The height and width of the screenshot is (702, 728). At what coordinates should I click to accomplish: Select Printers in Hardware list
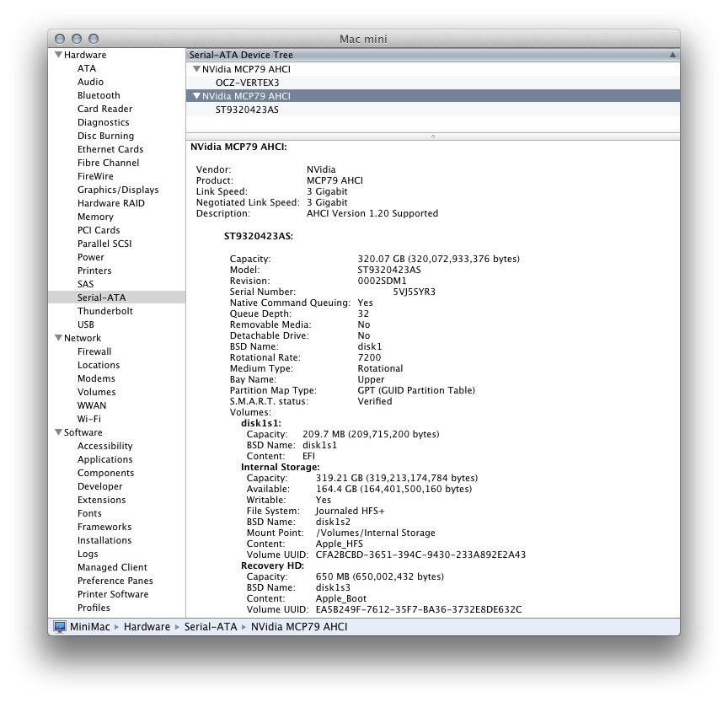point(94,271)
